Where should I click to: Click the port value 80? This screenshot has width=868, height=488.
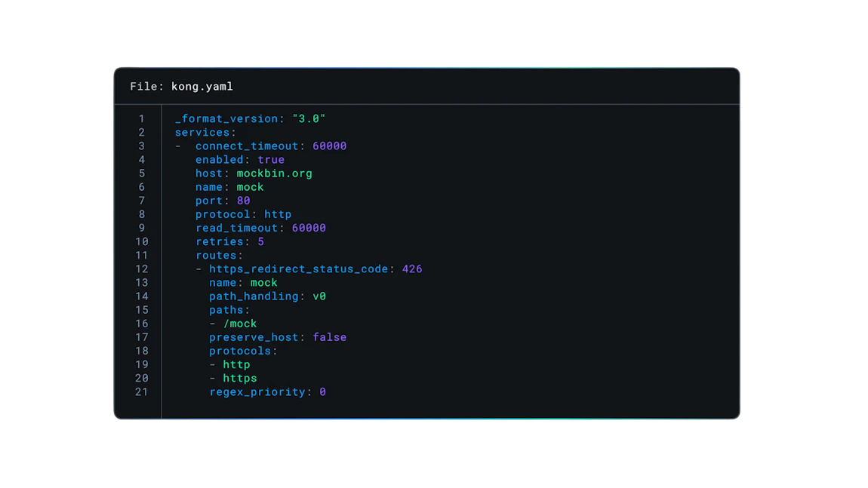coord(244,201)
